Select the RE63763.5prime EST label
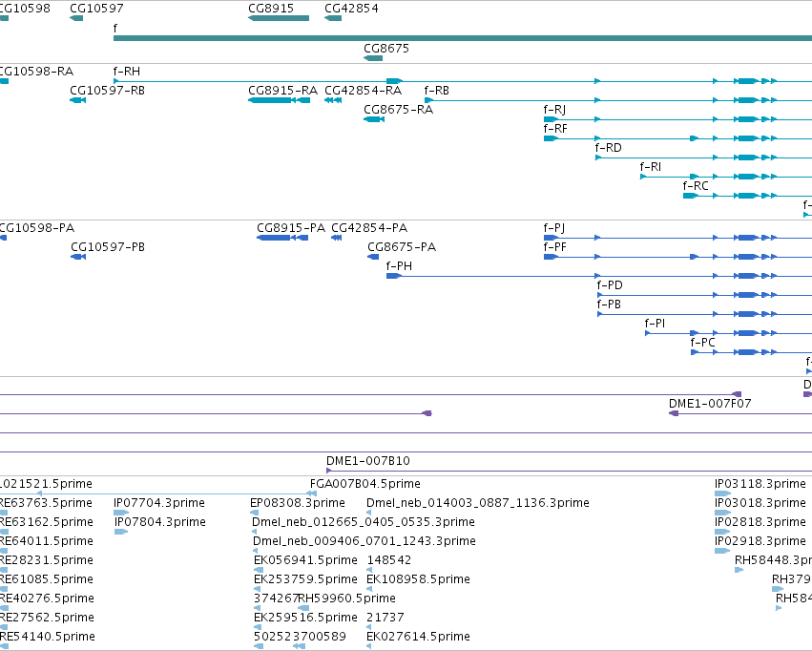Image resolution: width=812 pixels, height=651 pixels. point(46,503)
